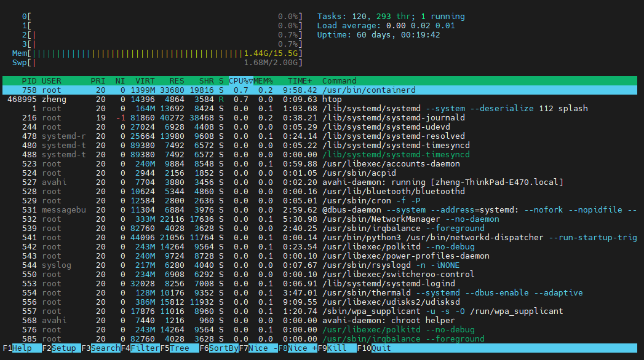Select the rsyslogd -n -iNONE row

pos(320,265)
